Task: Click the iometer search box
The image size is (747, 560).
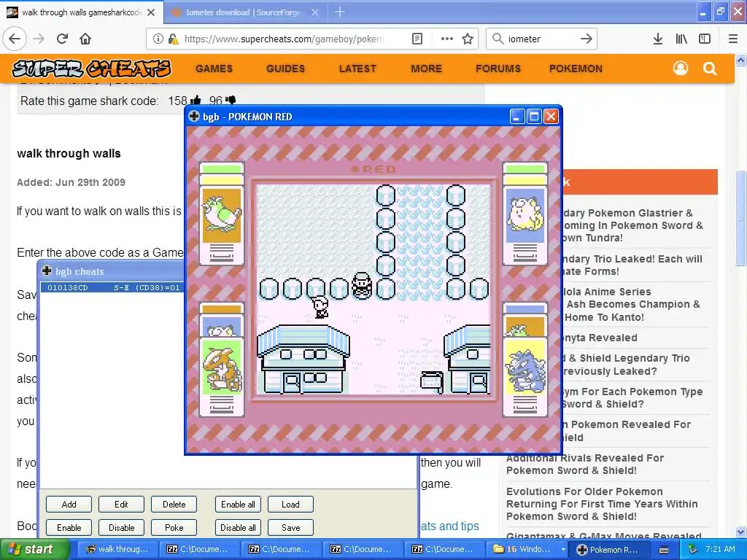Action: click(x=541, y=39)
